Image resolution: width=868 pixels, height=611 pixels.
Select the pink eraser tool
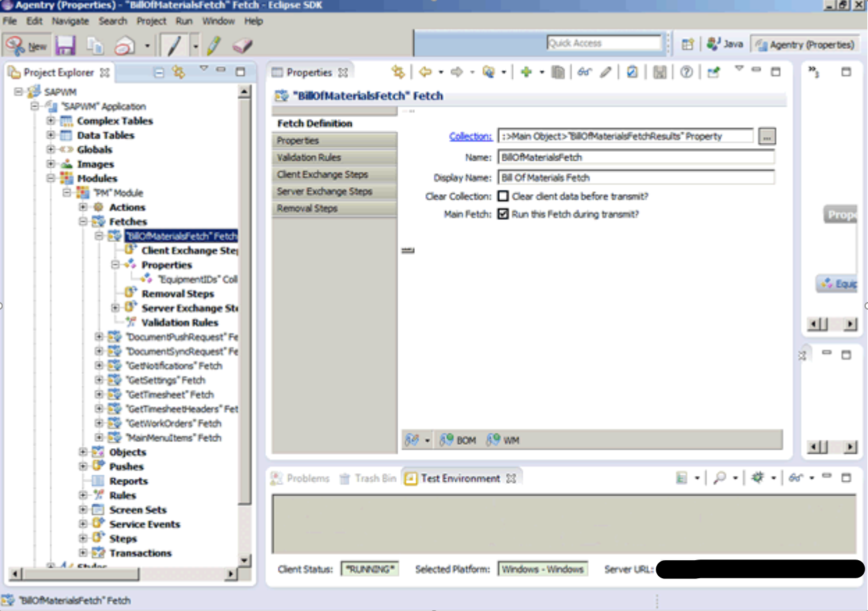(242, 46)
